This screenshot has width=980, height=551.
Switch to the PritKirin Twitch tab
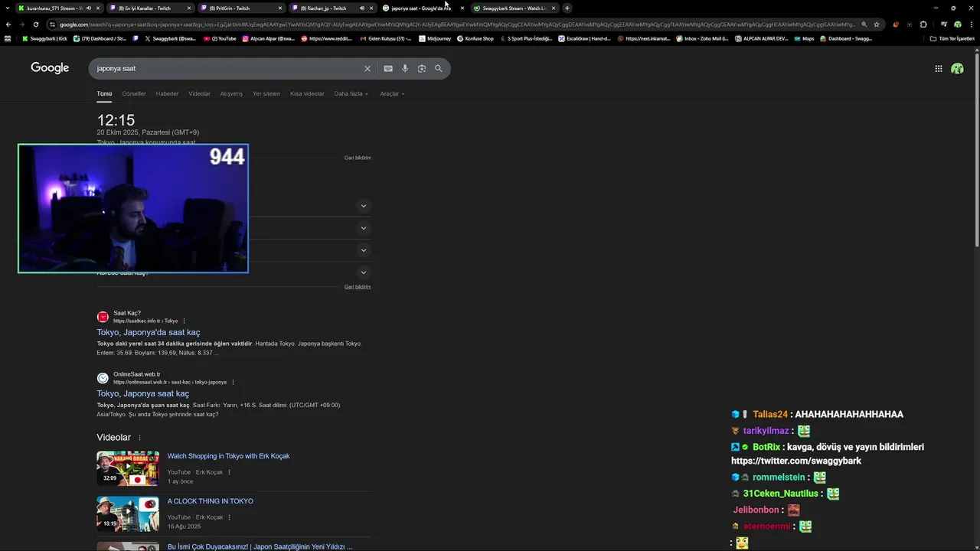click(240, 8)
